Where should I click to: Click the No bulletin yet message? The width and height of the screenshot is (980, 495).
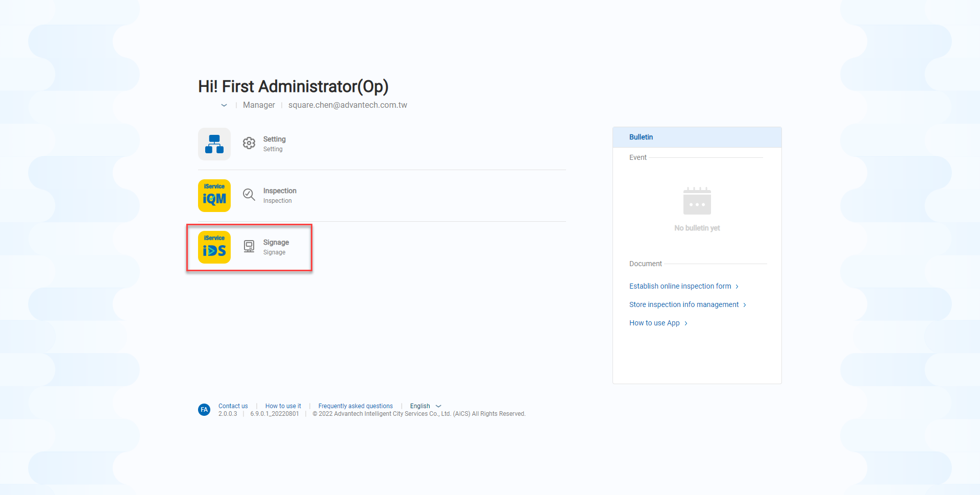click(697, 228)
